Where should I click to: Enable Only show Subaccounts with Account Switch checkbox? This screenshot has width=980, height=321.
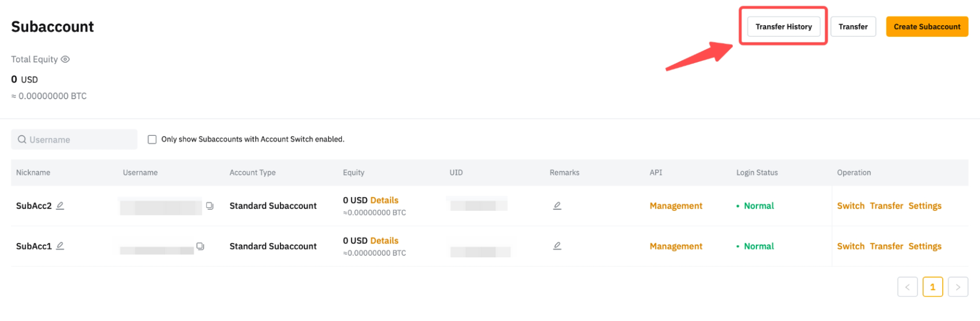(x=152, y=139)
